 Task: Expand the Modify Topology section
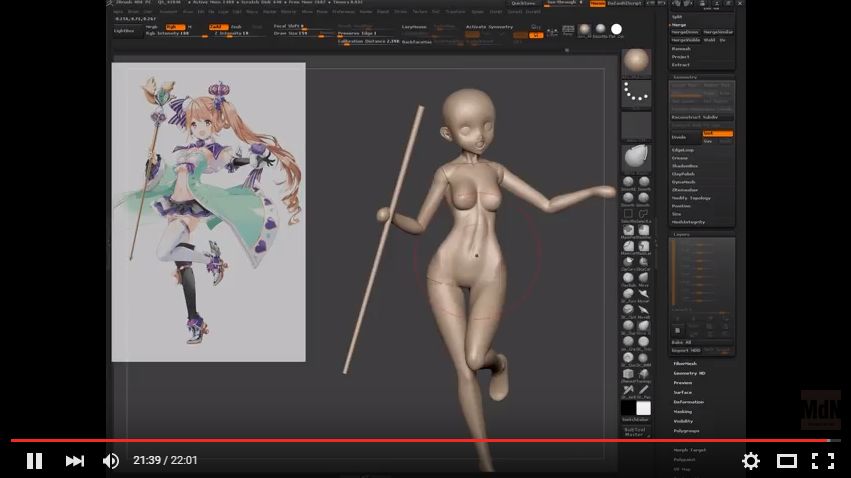pos(690,198)
